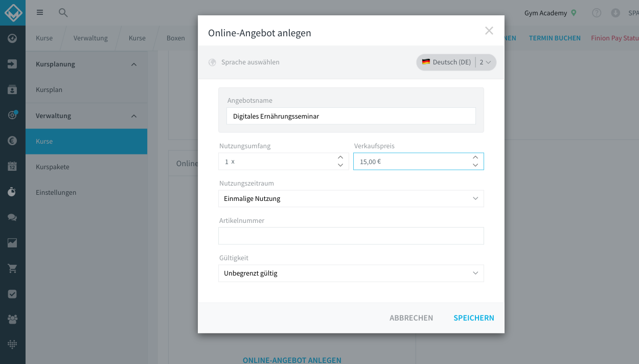Screen dimensions: 639x364
Task: Click the Speichern button
Action: 474,318
